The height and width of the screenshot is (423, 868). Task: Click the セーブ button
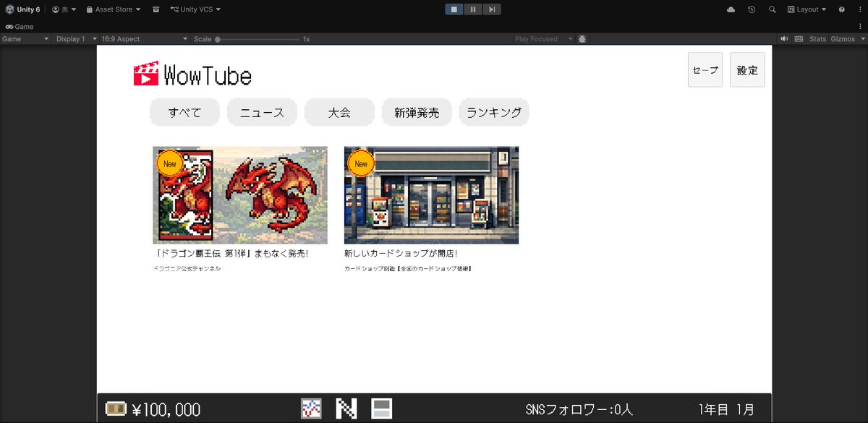point(705,69)
